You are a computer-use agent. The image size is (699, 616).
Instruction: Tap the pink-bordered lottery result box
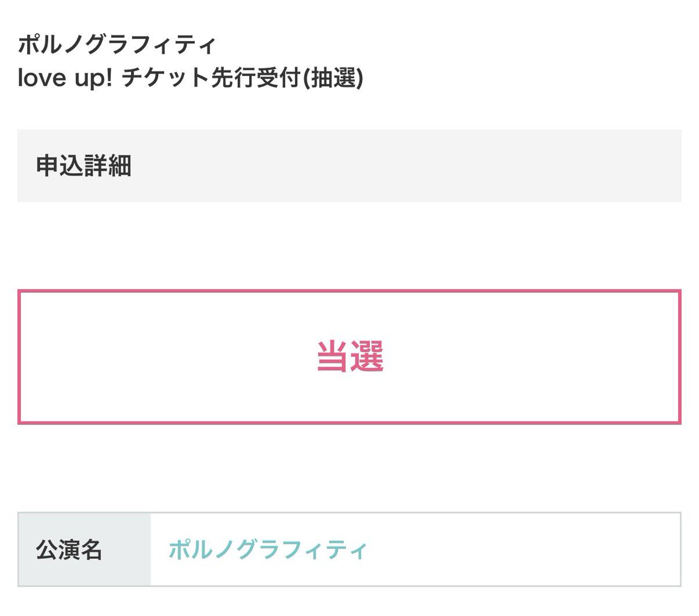point(349,357)
